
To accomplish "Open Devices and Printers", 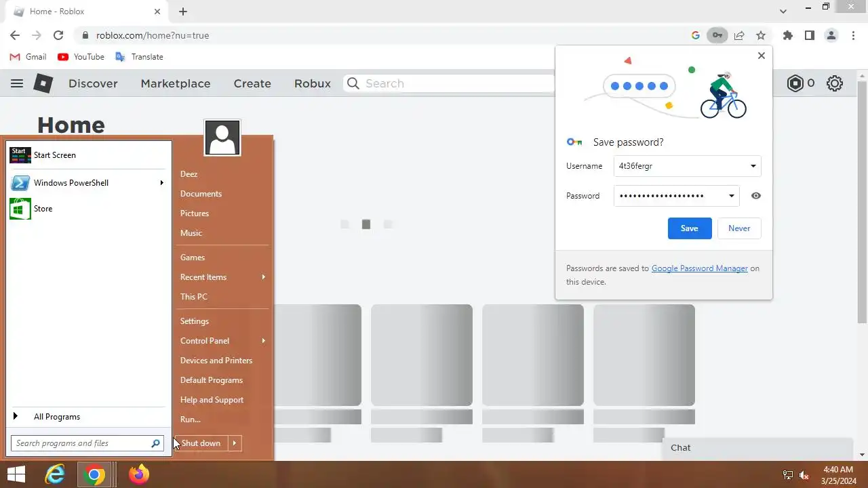I will tap(216, 361).
